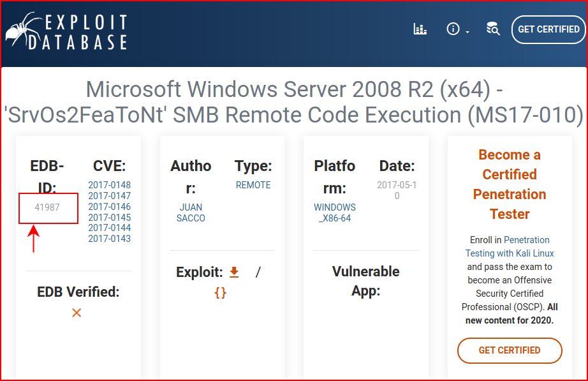
Task: Open CVE 2017-0147 link
Action: [x=110, y=196]
